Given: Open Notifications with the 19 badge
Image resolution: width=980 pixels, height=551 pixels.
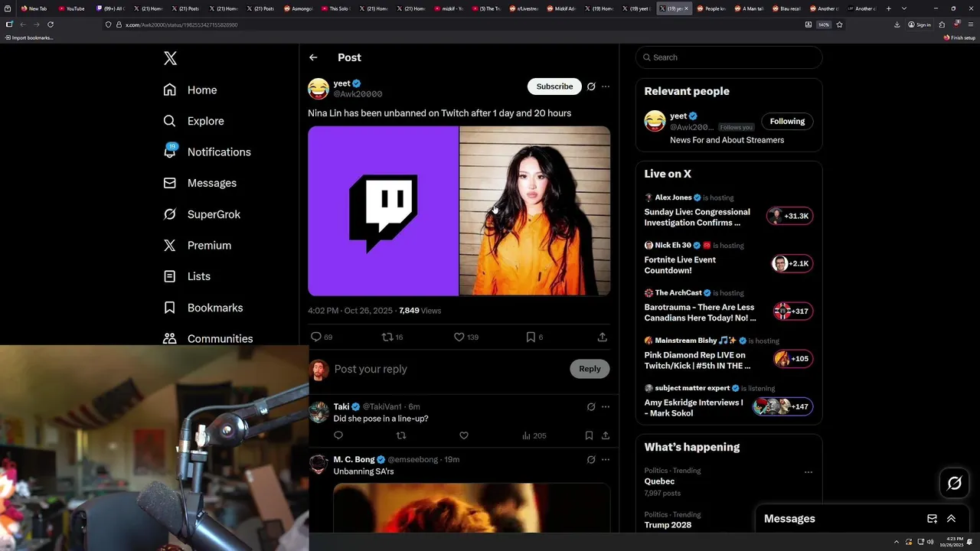Looking at the screenshot, I should click(x=207, y=152).
